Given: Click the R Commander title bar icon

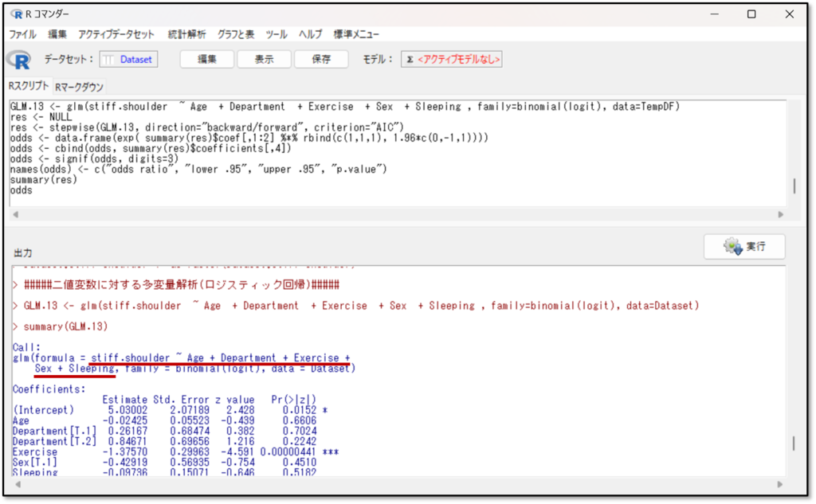Looking at the screenshot, I should coord(18,14).
